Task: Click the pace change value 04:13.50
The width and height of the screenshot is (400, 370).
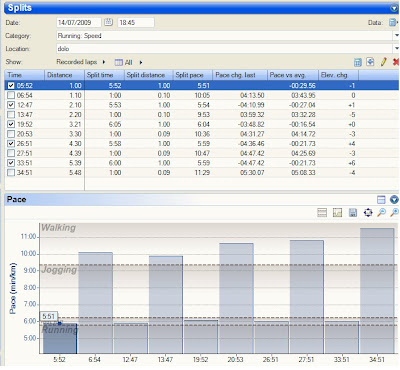Action: click(x=252, y=95)
